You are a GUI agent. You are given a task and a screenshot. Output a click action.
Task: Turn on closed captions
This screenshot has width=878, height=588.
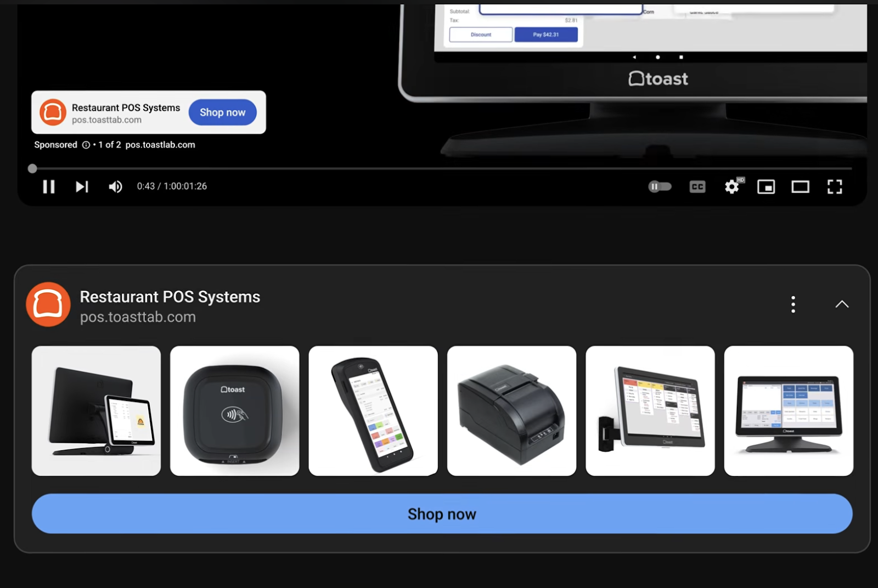[697, 187]
